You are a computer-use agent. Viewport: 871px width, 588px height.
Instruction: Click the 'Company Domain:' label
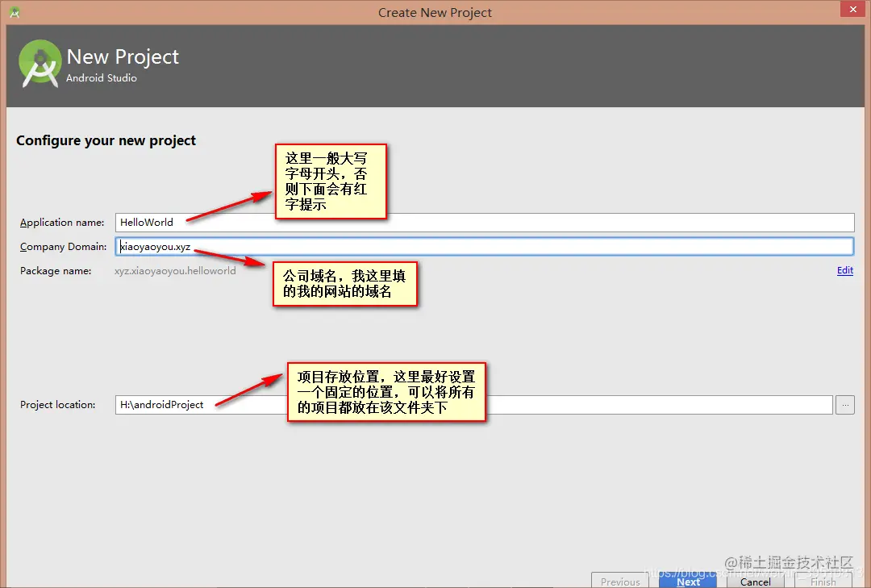pyautogui.click(x=64, y=247)
